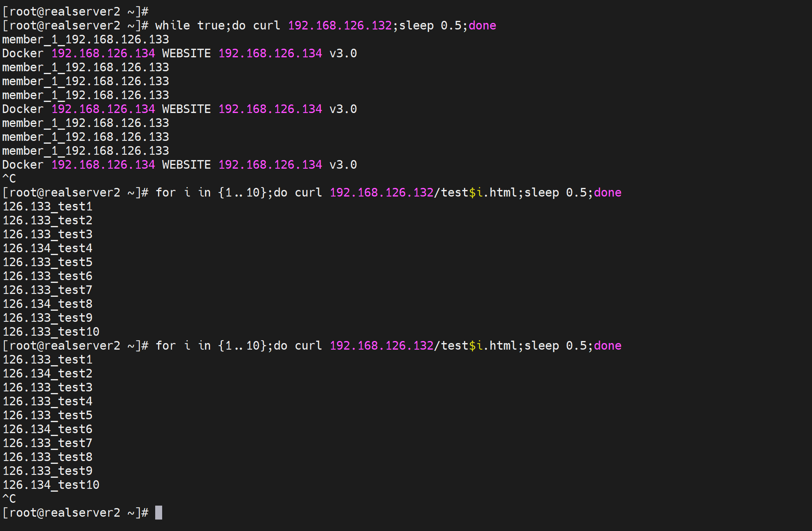Click the output line "126.134_test8"
The height and width of the screenshot is (531, 812).
click(x=47, y=304)
